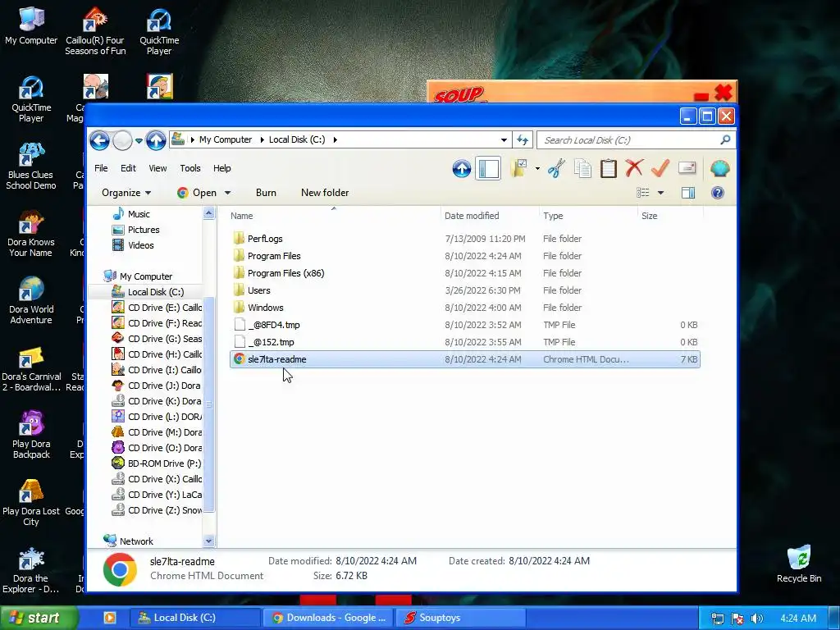Viewport: 840px width, 630px height.
Task: Expand the breadcrumb arrow after Local Disk (C:)
Action: (336, 139)
